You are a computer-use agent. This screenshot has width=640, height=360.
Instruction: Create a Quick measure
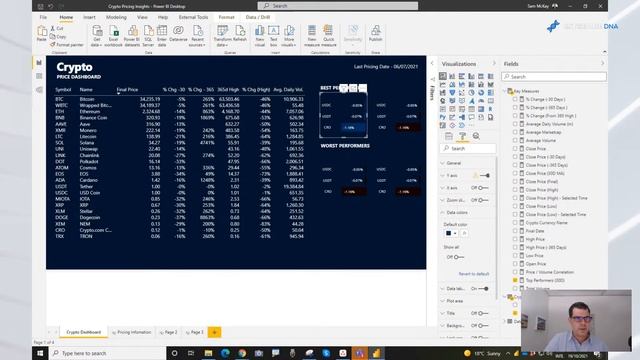coord(328,36)
